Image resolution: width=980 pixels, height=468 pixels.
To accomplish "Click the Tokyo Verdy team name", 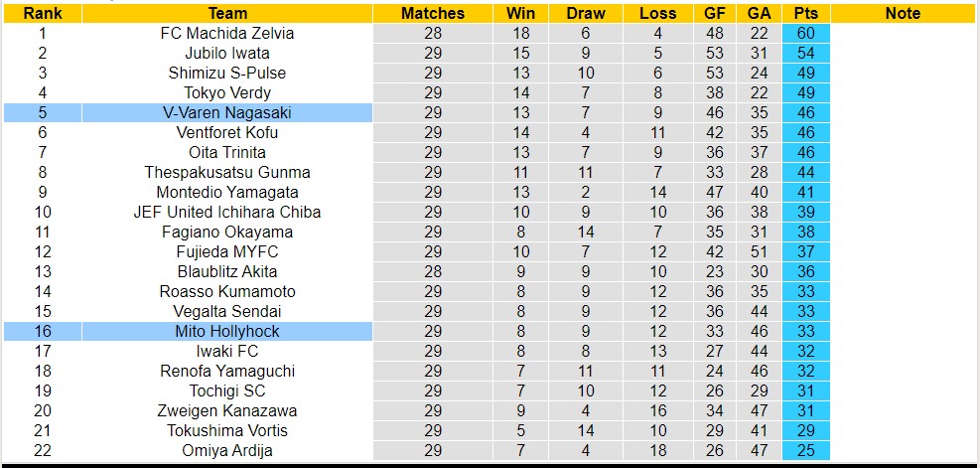I will coord(227,92).
